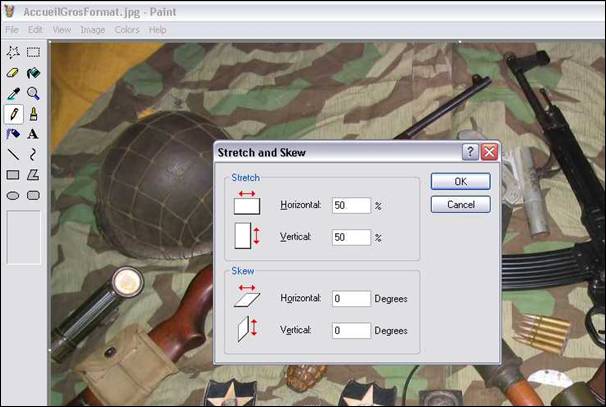The height and width of the screenshot is (407, 606).
Task: Pick the Fill With Color bucket tool
Action: click(33, 73)
